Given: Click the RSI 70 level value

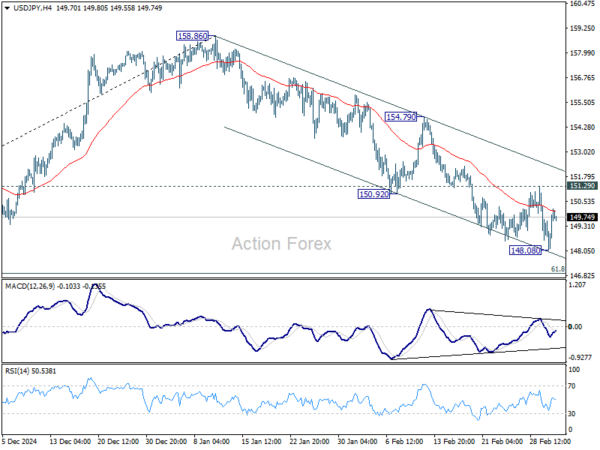Looking at the screenshot, I should 572,386.
